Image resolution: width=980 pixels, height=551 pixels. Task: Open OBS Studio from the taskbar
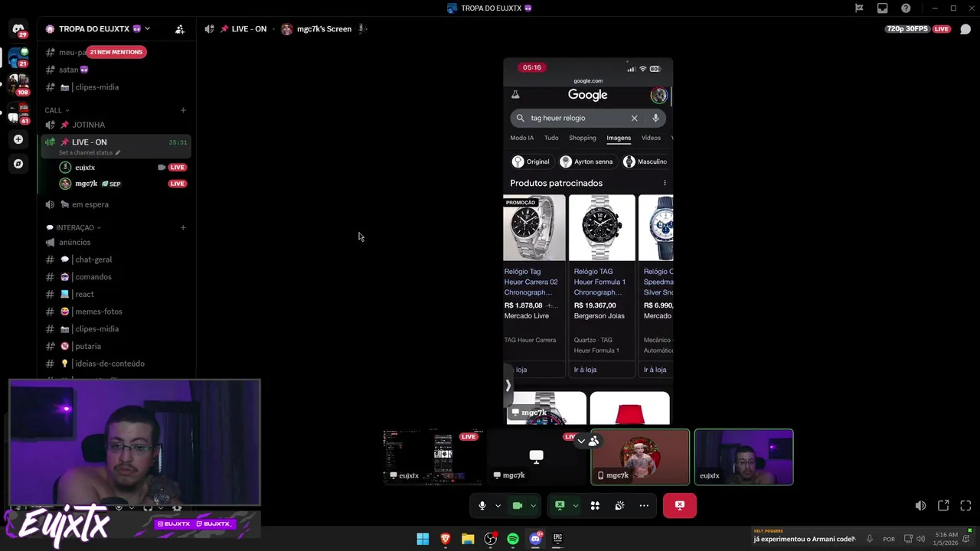click(x=490, y=539)
